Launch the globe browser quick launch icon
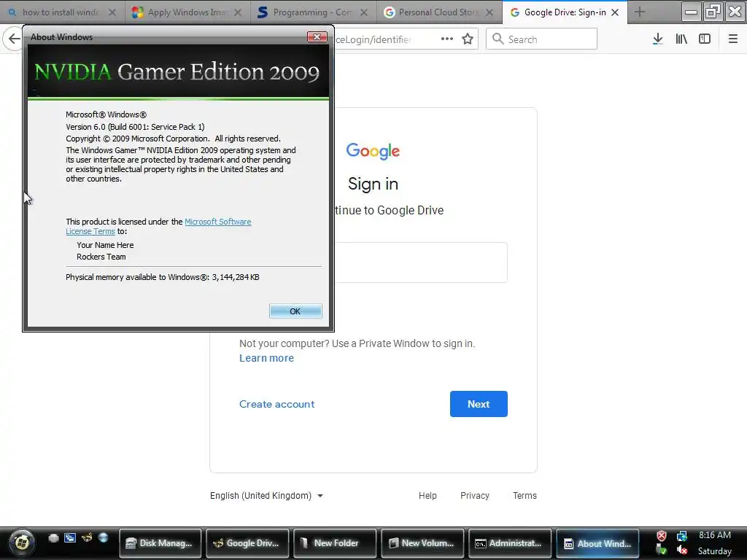This screenshot has width=747, height=560. click(103, 538)
